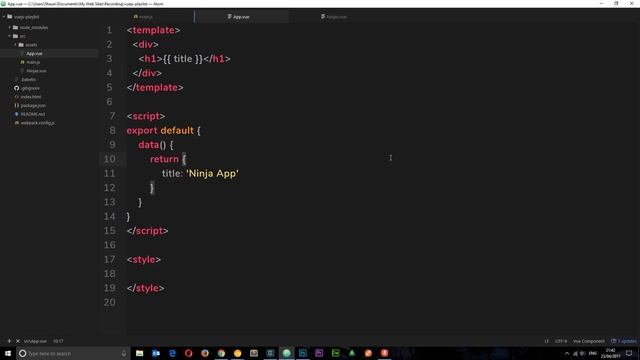Show hidden system tray icons

567,353
